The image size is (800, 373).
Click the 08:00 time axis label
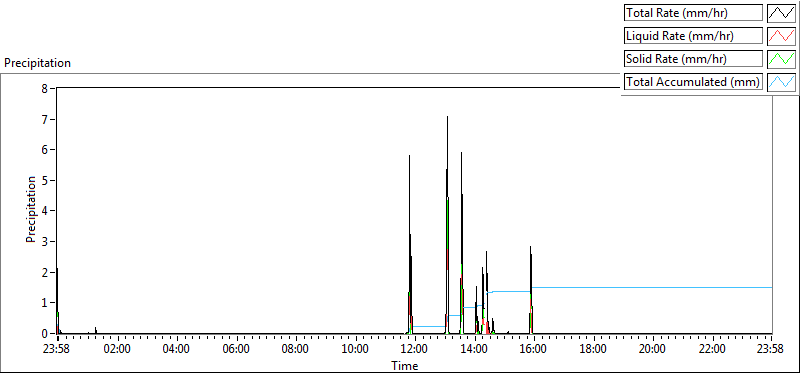[x=296, y=350]
